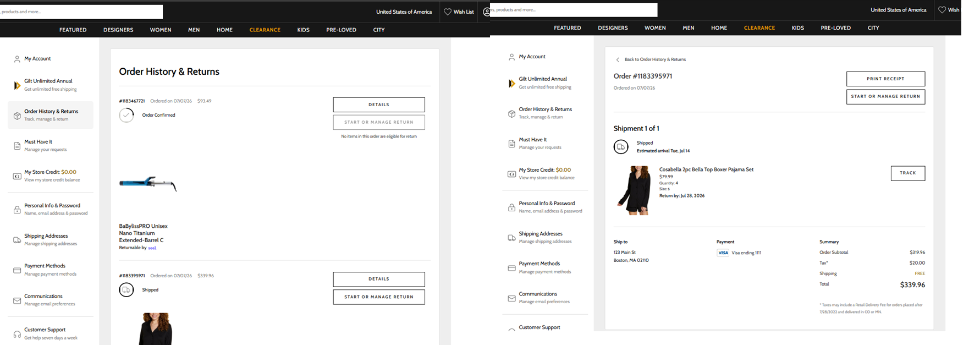Open MEN menu in right window nav
Screen dimensions: 980x345
[689, 28]
